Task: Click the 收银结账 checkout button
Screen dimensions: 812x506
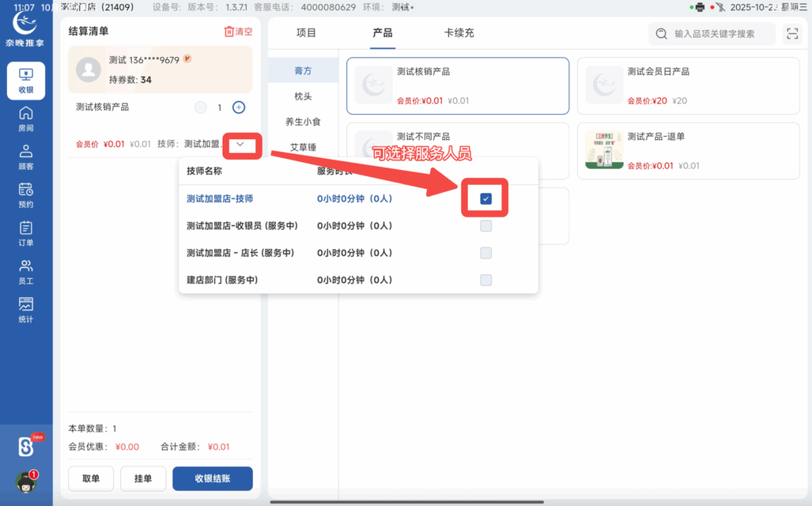Action: 212,478
